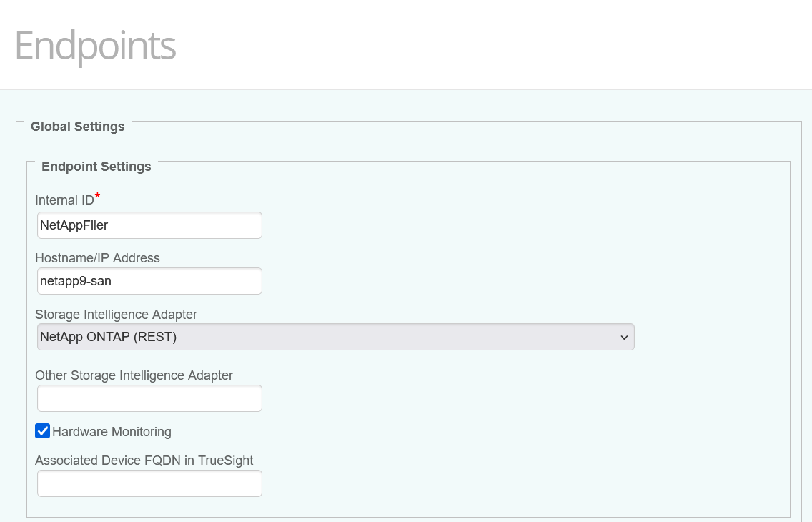Click the Hardware Monitoring label text
Viewport: 812px width, 522px height.
pyautogui.click(x=111, y=431)
